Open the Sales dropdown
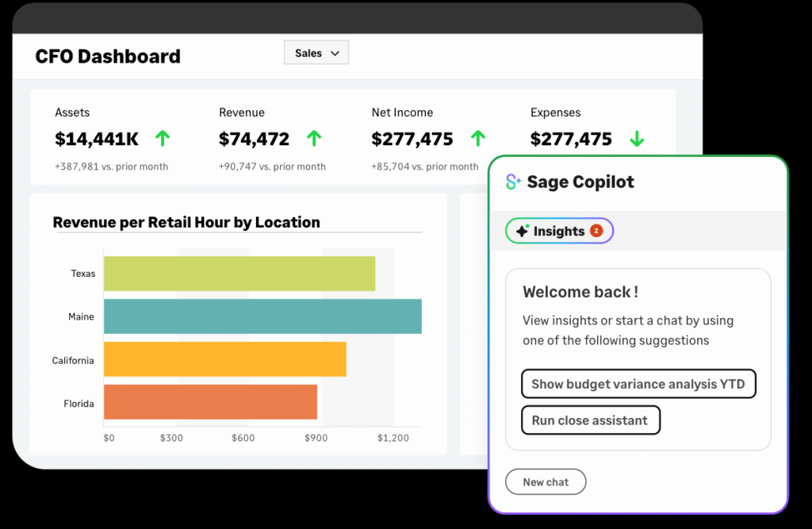This screenshot has height=529, width=812. click(316, 52)
